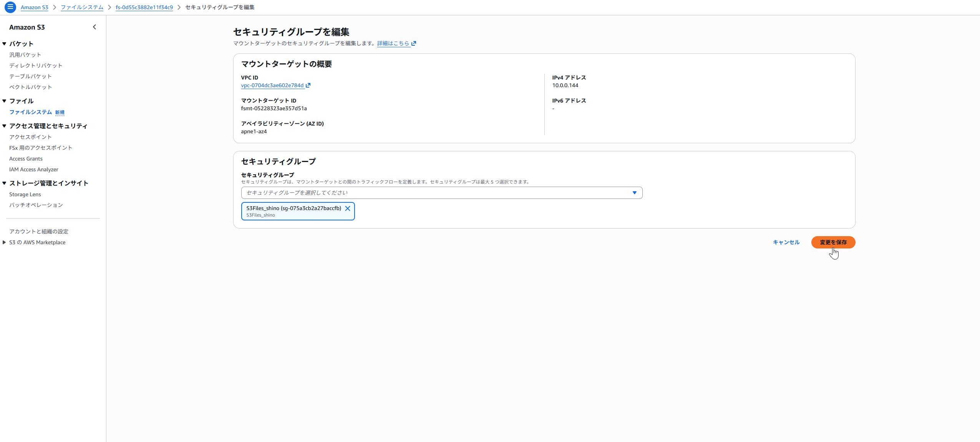Viewport: 980px width, 442px height.
Task: Click the security group selection input field
Action: click(423, 192)
